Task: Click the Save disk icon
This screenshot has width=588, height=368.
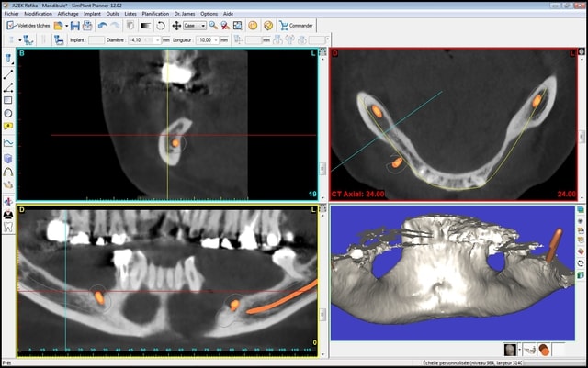Action: point(74,26)
